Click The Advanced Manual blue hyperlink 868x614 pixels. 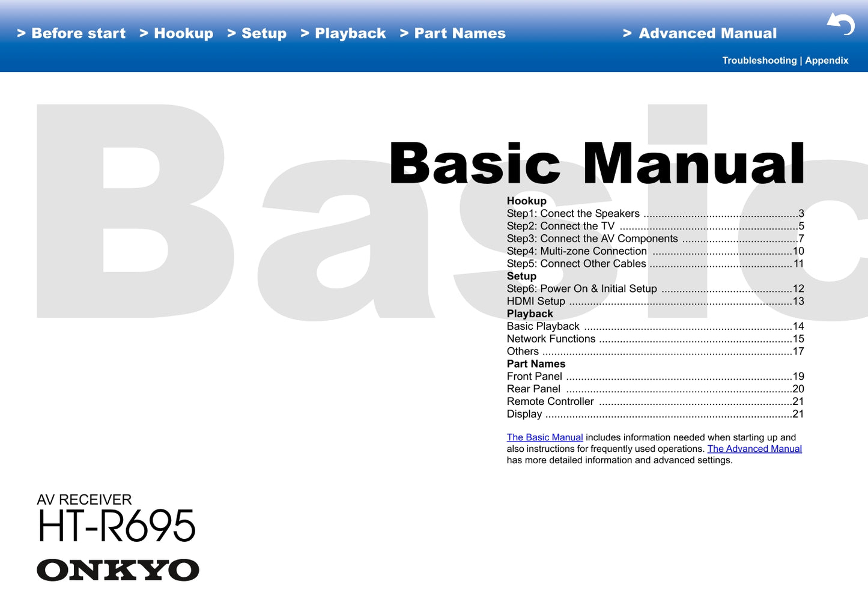pyautogui.click(x=754, y=449)
